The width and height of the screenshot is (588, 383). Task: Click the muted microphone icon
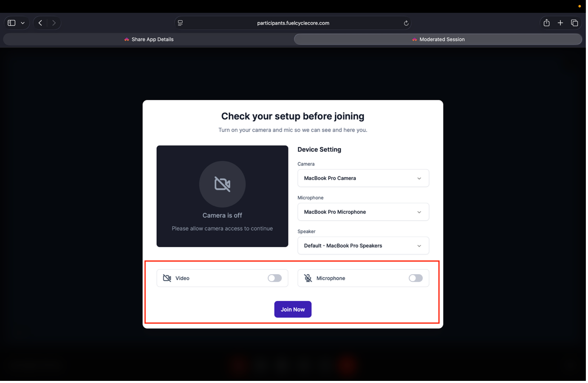(308, 278)
